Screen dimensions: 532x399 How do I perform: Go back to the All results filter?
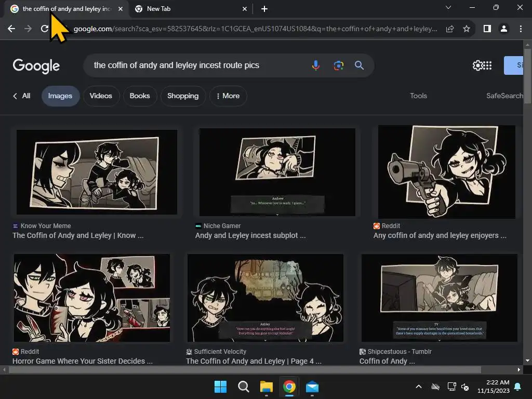click(x=22, y=96)
